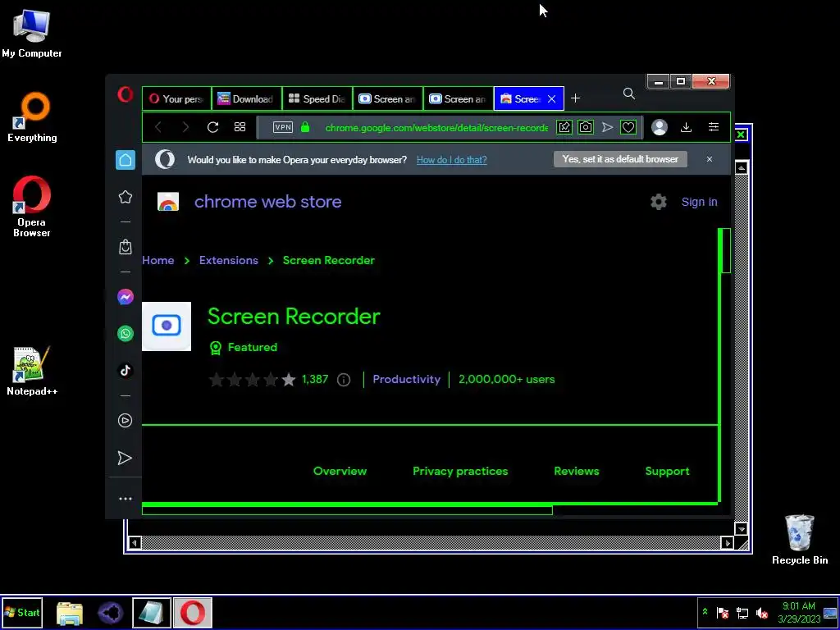Open the Privacy practices tab
Image resolution: width=840 pixels, height=630 pixels.
pyautogui.click(x=460, y=471)
